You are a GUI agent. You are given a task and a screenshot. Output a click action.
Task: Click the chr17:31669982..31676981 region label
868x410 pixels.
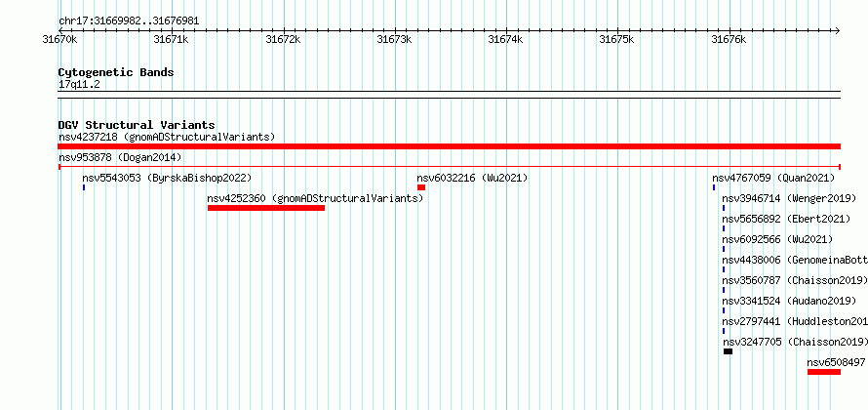tap(129, 21)
